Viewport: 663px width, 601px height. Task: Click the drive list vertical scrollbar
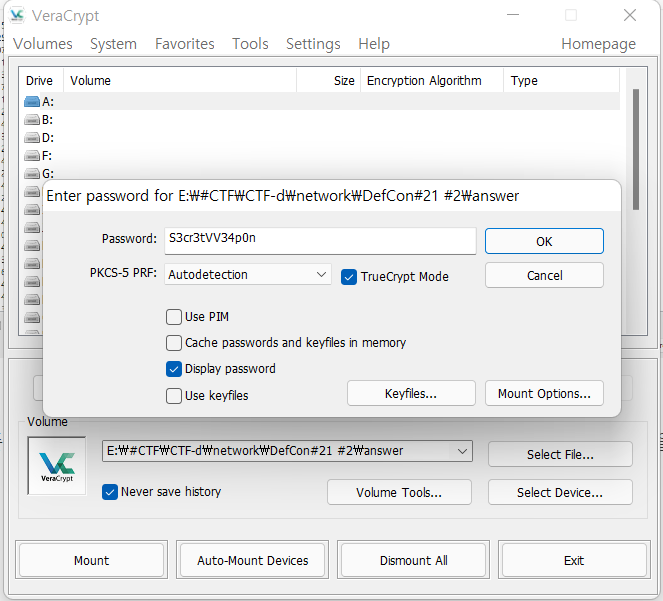tap(636, 148)
